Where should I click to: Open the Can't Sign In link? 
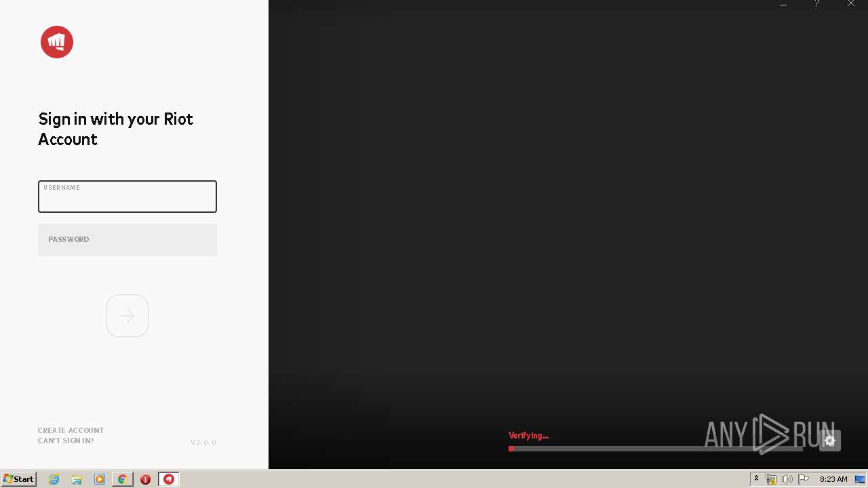pyautogui.click(x=66, y=441)
